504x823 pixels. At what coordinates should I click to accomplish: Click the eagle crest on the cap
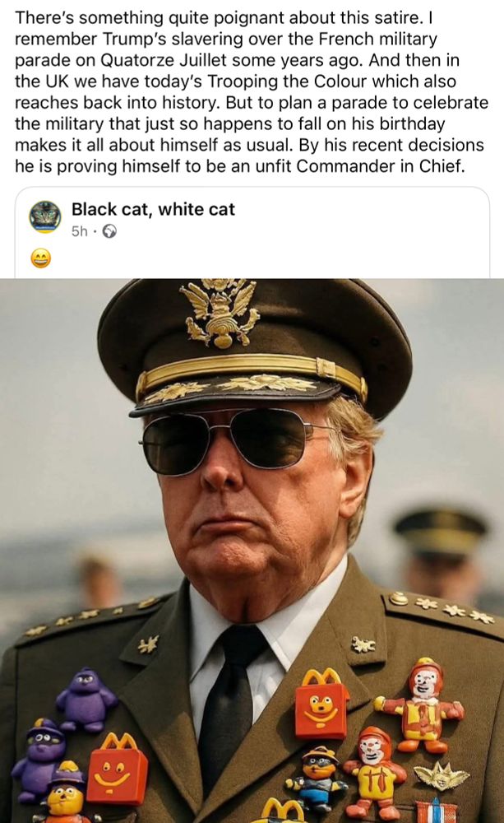[218, 317]
